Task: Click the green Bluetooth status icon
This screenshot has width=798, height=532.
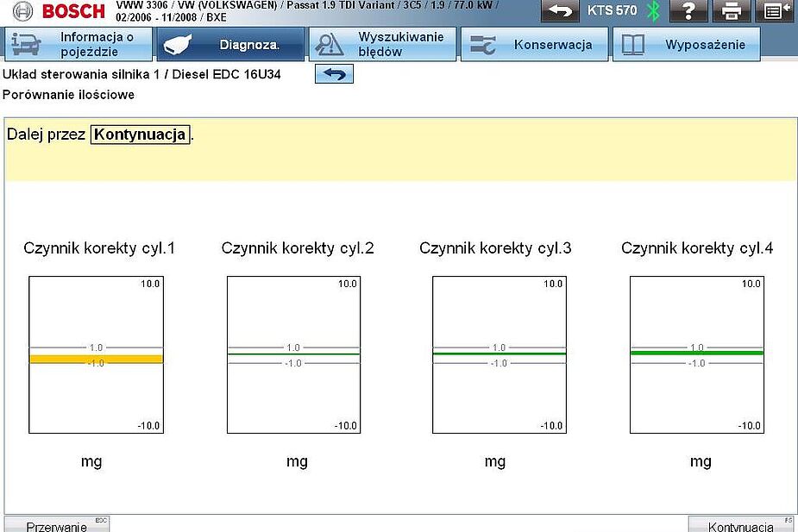Action: coord(653,11)
